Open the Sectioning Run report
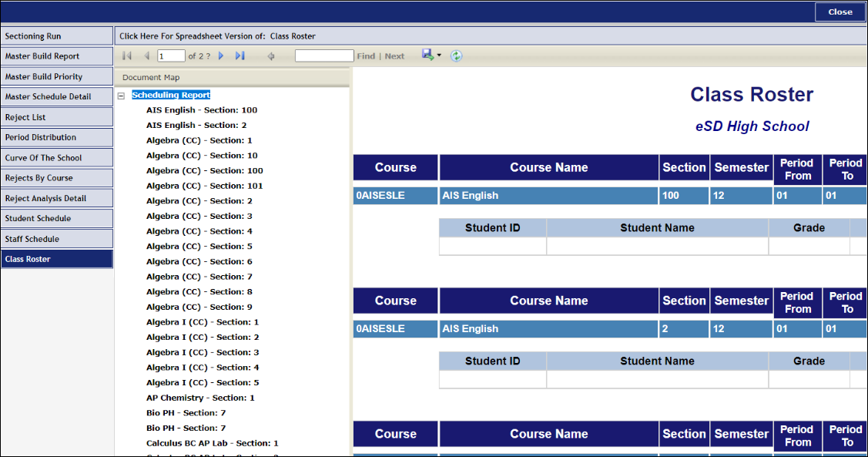 pos(57,36)
